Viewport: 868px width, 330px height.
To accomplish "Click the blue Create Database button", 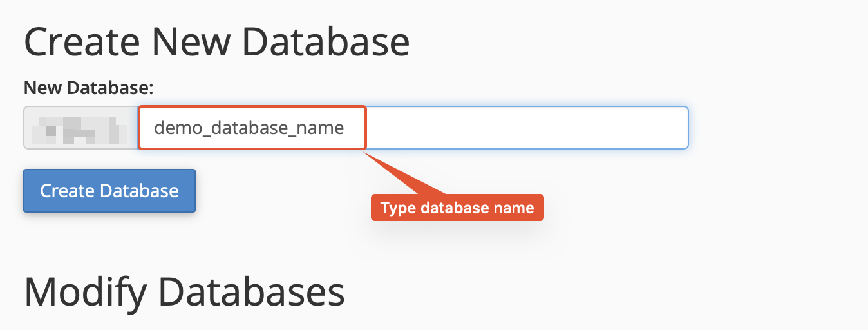I will pyautogui.click(x=109, y=191).
